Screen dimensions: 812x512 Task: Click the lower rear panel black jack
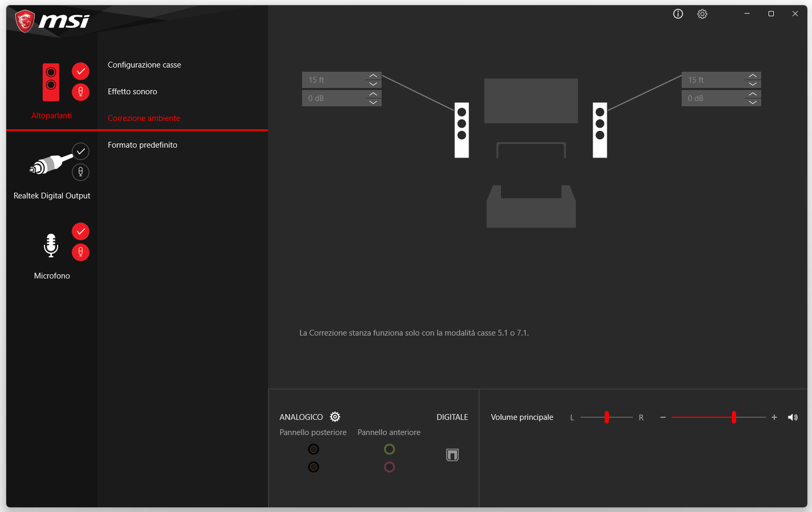[314, 467]
